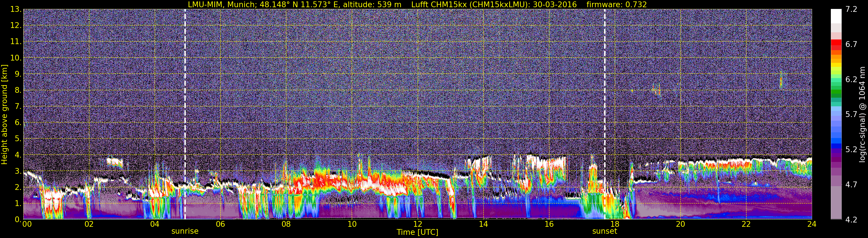
Task: Click the height axis tick '12.'
Action: 16,26
